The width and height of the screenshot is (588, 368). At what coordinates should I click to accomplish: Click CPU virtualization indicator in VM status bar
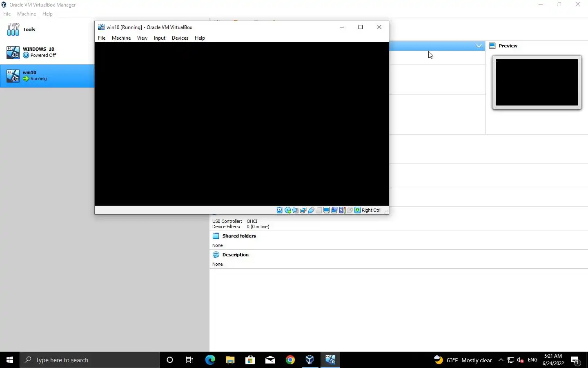tap(342, 210)
